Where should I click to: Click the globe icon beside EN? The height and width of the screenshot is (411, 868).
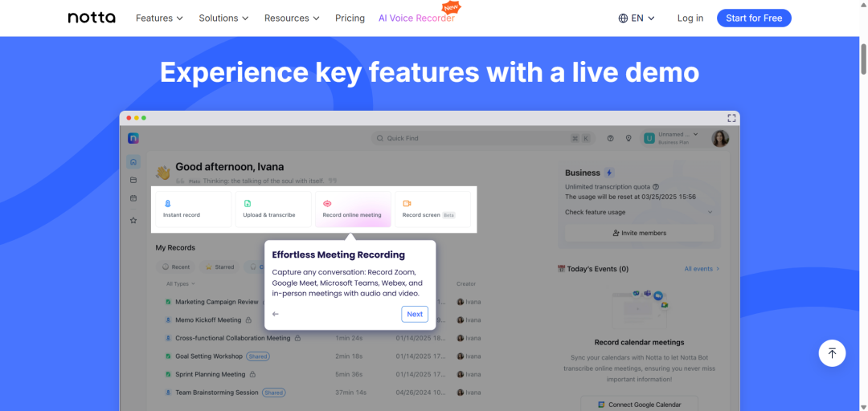(x=624, y=18)
